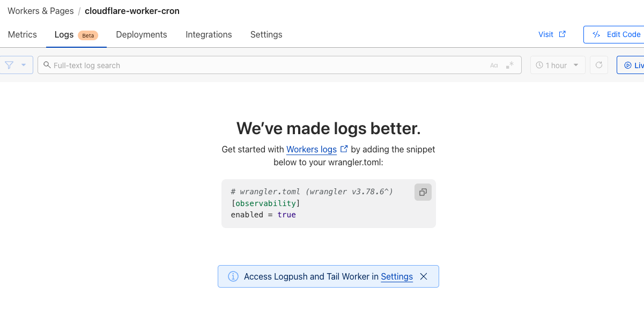Click the info icon in the banner
The image size is (644, 315).
[233, 276]
